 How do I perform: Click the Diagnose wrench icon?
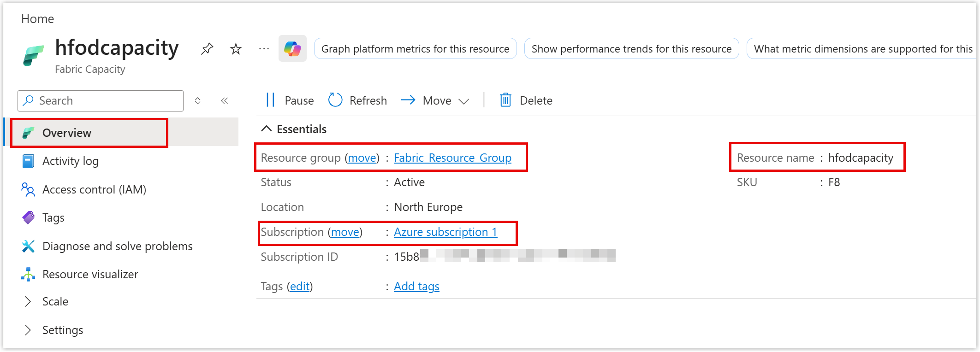click(x=28, y=246)
